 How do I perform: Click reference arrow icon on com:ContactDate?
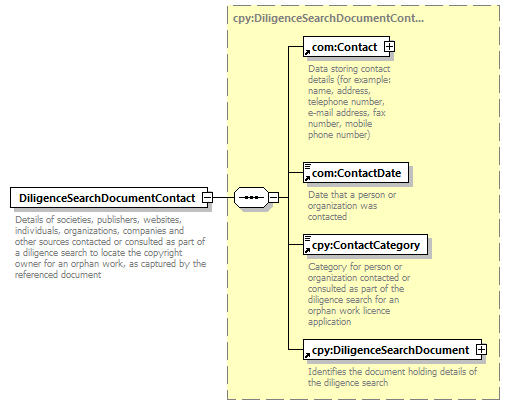point(307,179)
